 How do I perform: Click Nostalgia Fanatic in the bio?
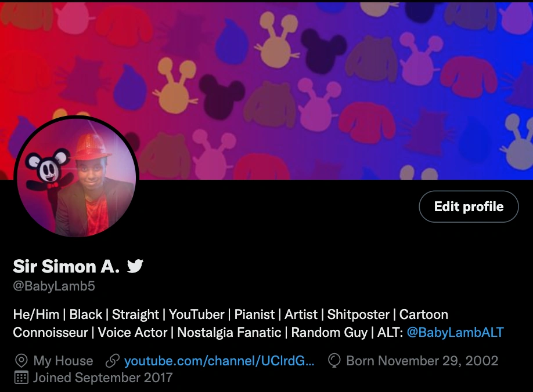(x=229, y=333)
